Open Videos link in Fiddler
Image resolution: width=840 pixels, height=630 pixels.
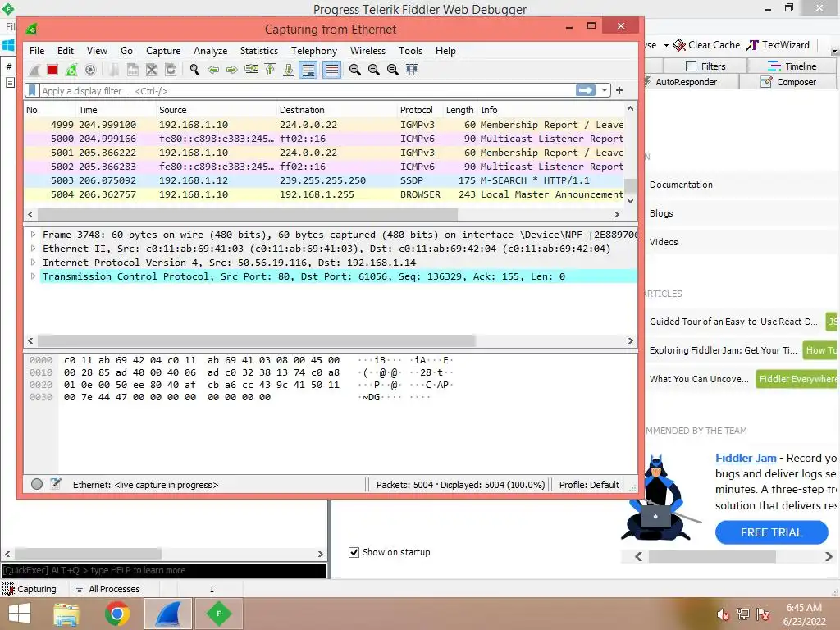point(664,242)
